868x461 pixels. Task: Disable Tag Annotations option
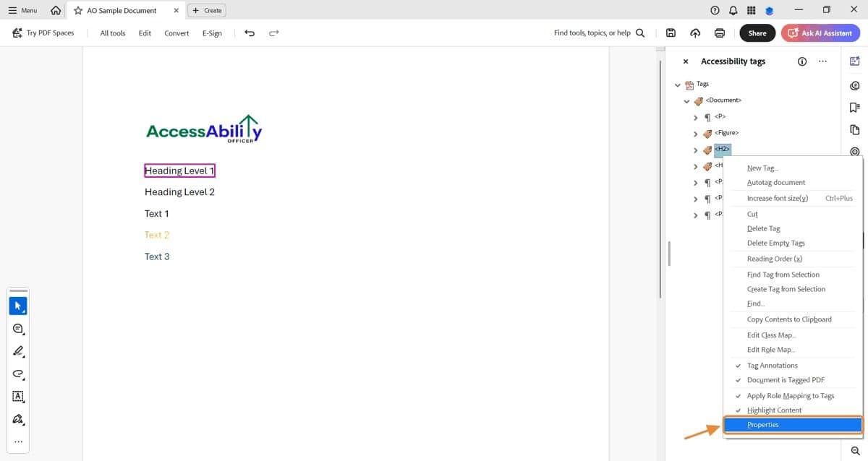point(772,365)
